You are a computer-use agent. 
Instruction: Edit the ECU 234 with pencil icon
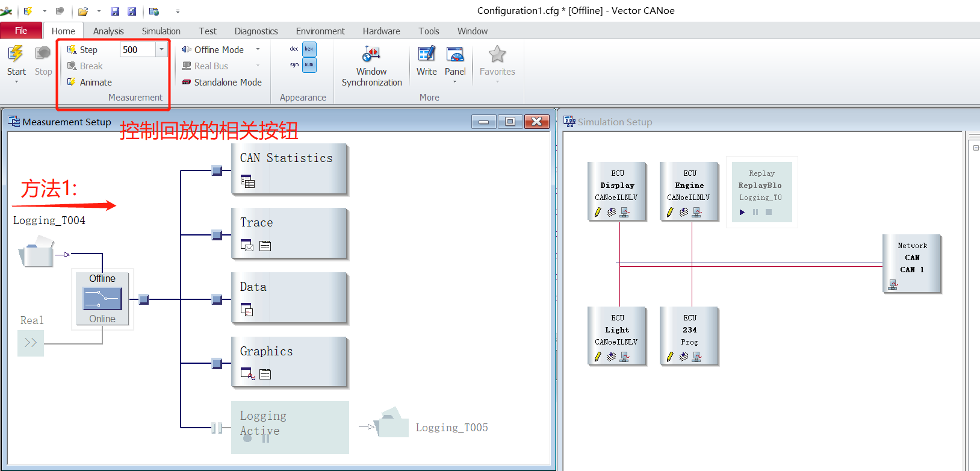coord(670,357)
